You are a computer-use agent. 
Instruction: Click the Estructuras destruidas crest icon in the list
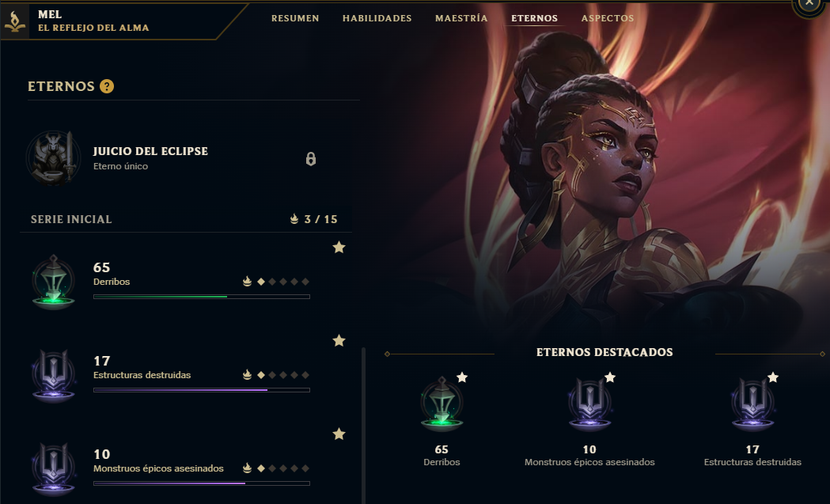click(x=53, y=375)
